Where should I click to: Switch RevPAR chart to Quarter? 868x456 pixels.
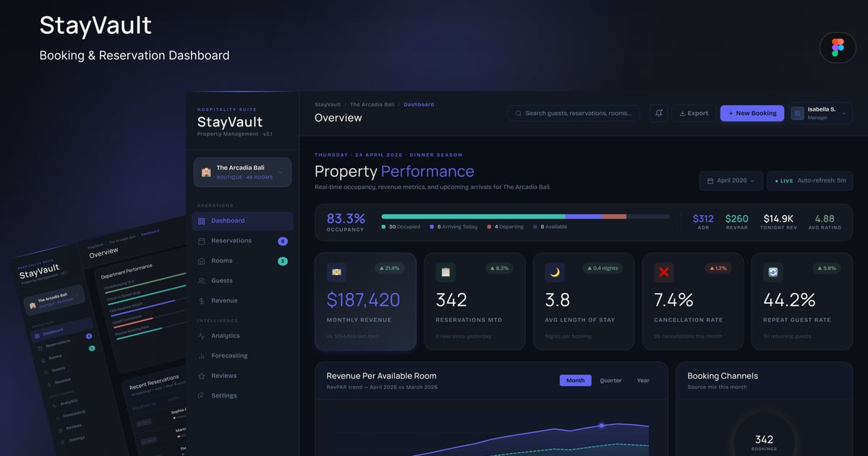pos(610,381)
